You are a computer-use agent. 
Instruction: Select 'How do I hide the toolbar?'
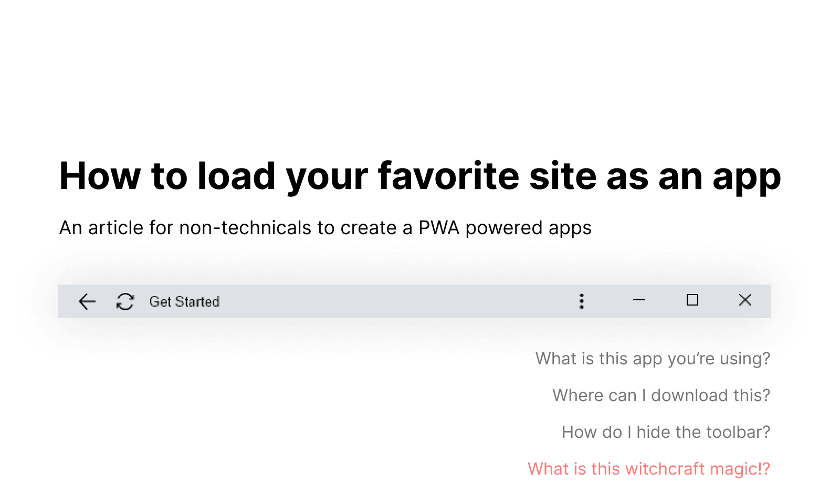coord(666,432)
